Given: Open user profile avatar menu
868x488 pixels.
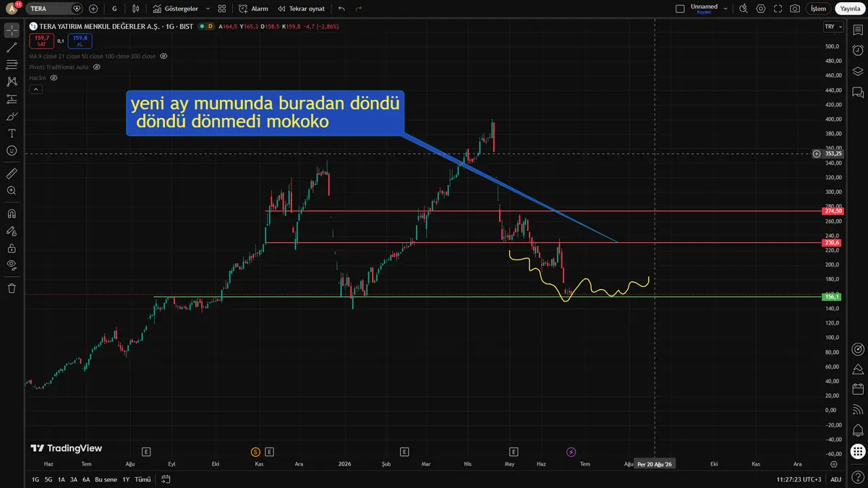Looking at the screenshot, I should coord(12,9).
